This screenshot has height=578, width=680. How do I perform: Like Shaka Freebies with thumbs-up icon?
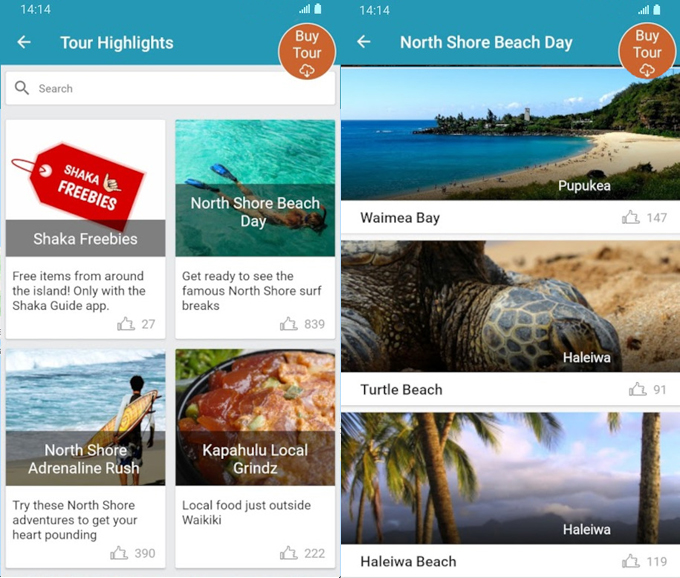[126, 324]
